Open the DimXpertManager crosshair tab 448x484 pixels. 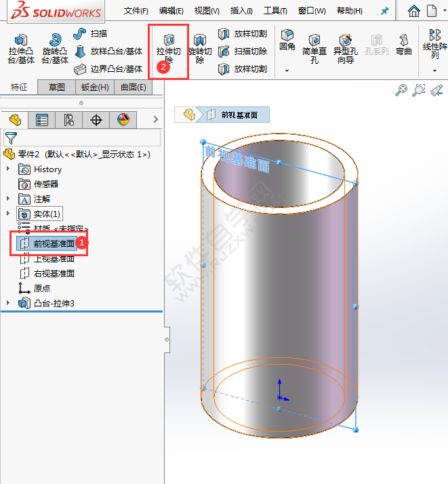[96, 120]
